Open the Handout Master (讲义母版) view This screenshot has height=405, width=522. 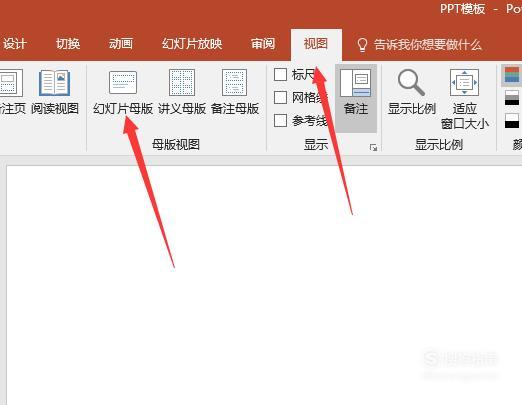pos(182,92)
